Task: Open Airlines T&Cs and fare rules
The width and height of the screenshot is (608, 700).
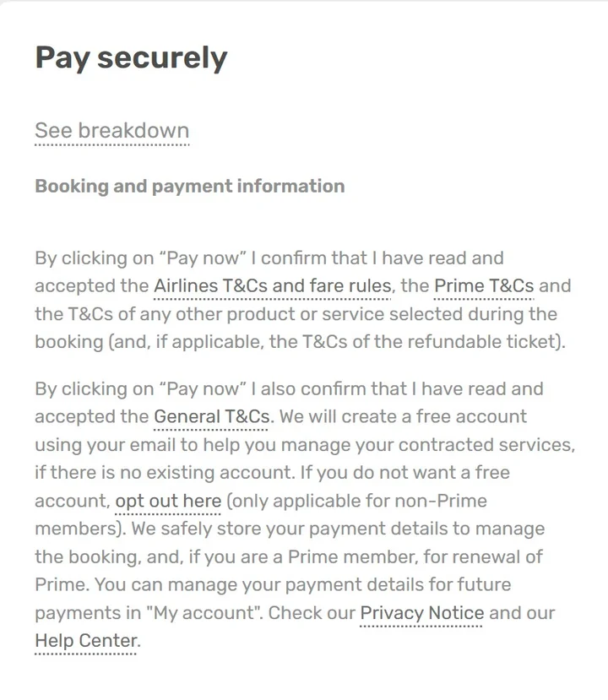Action: coord(272,286)
